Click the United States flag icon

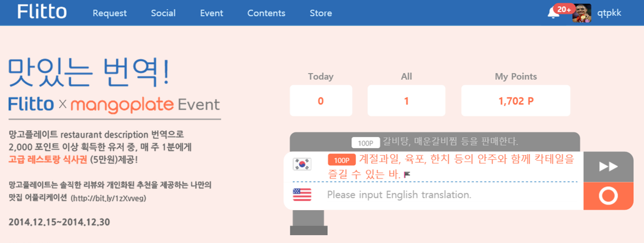point(302,195)
